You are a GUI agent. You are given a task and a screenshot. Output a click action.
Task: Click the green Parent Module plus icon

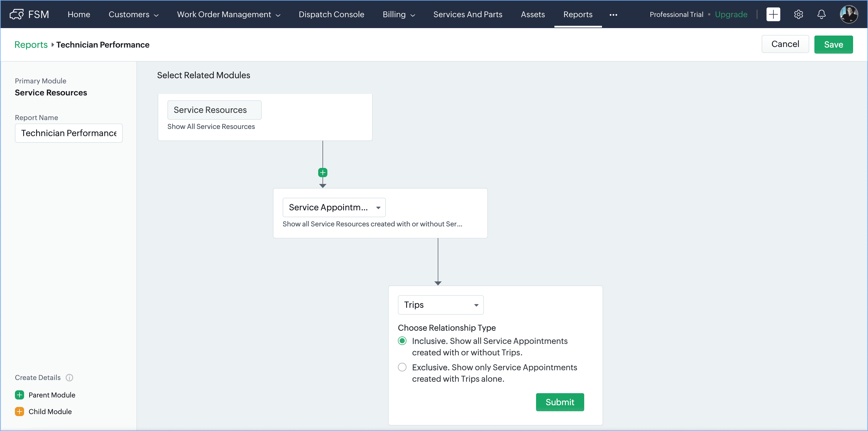click(19, 395)
